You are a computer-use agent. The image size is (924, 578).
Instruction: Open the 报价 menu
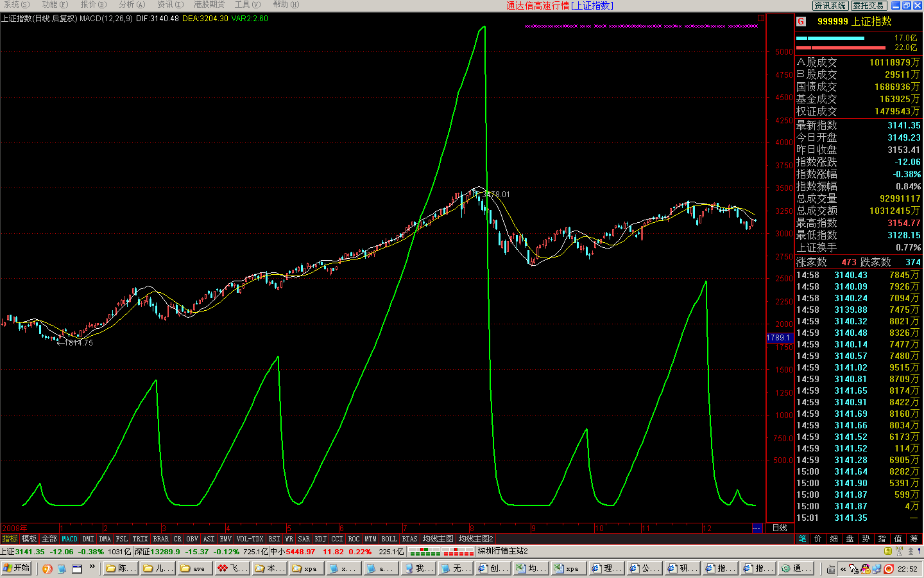[x=93, y=4]
